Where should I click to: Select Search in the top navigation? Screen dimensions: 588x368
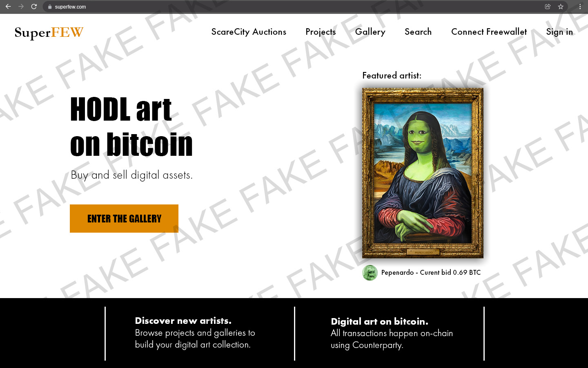tap(418, 32)
